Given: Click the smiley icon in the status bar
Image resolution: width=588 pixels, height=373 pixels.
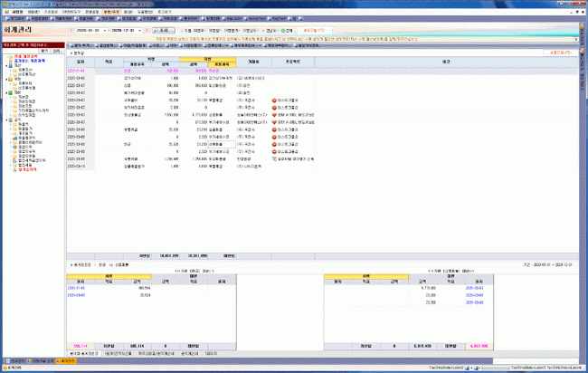Looking at the screenshot, I should pos(5,368).
